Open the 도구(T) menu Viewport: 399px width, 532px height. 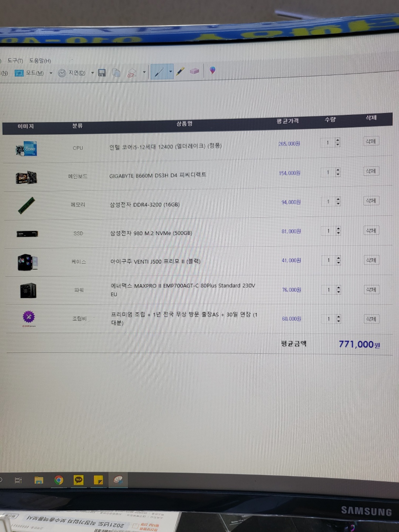pos(15,61)
